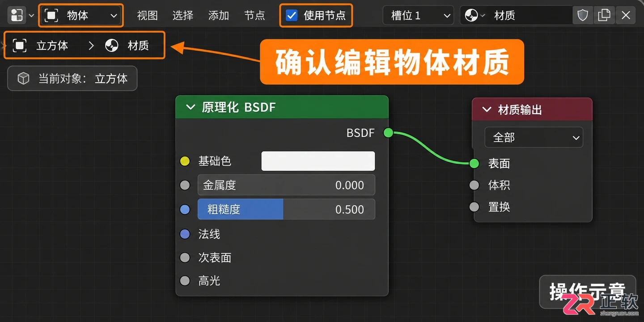Click the 立方体 object icon in breadcrumb
Screen dimensions: 644x322
(x=19, y=45)
